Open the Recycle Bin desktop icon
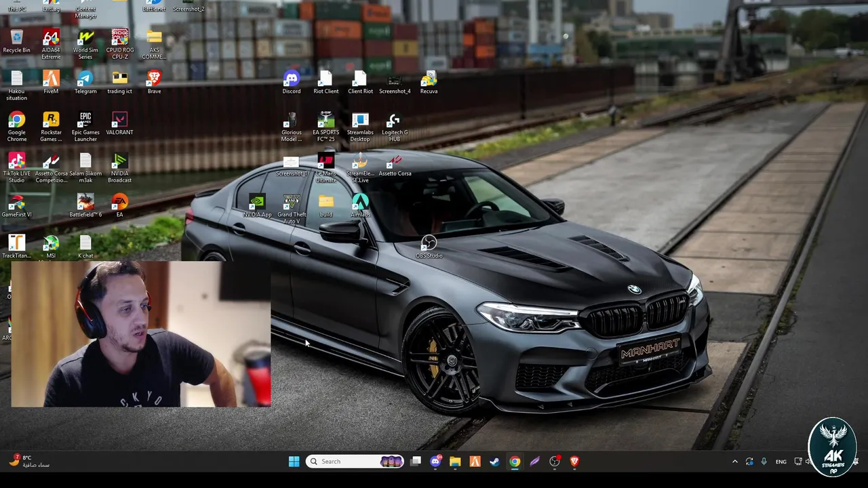The image size is (868, 488). (x=16, y=41)
